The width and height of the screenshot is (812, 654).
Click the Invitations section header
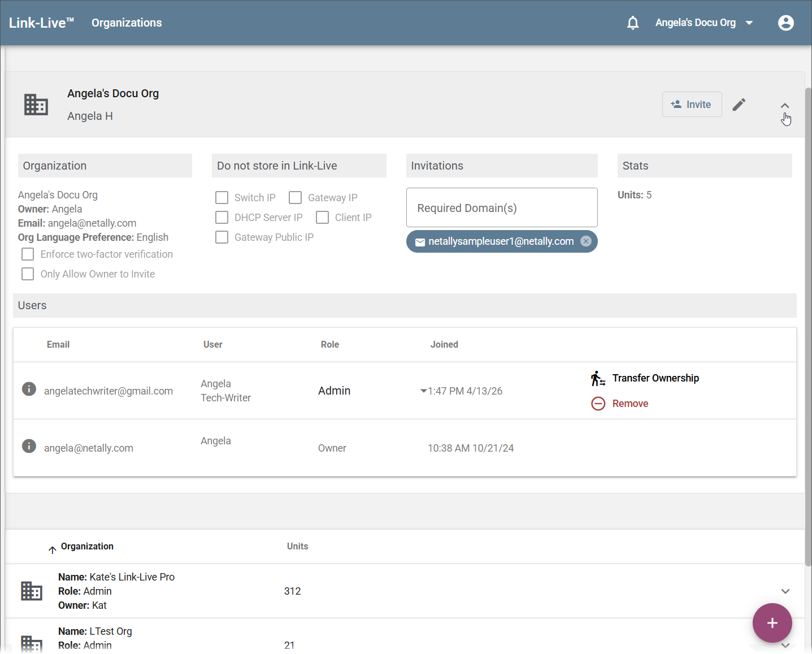pyautogui.click(x=502, y=166)
